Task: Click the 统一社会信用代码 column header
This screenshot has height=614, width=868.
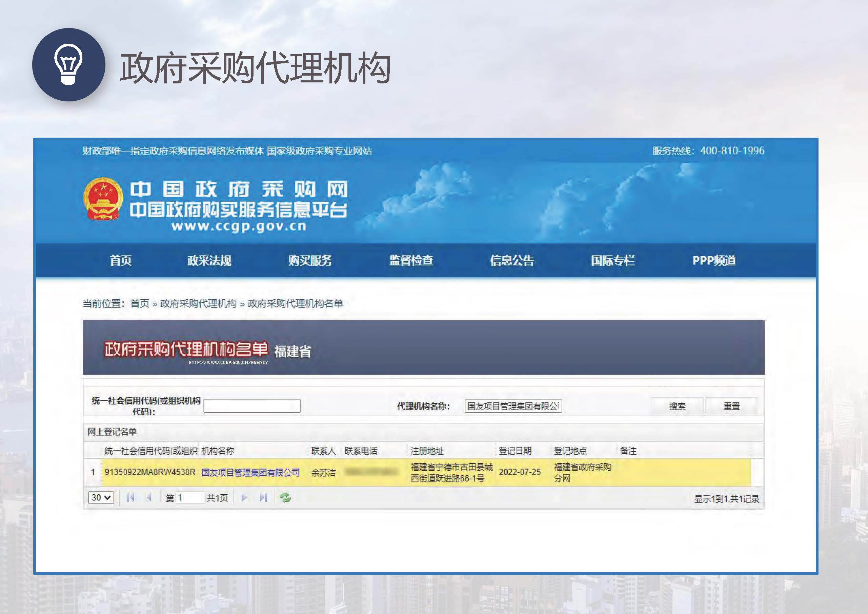Action: click(x=151, y=451)
